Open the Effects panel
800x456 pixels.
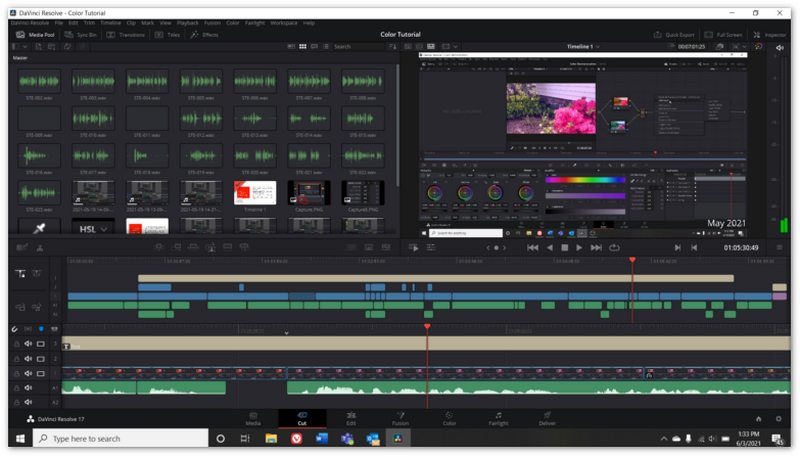(x=204, y=34)
